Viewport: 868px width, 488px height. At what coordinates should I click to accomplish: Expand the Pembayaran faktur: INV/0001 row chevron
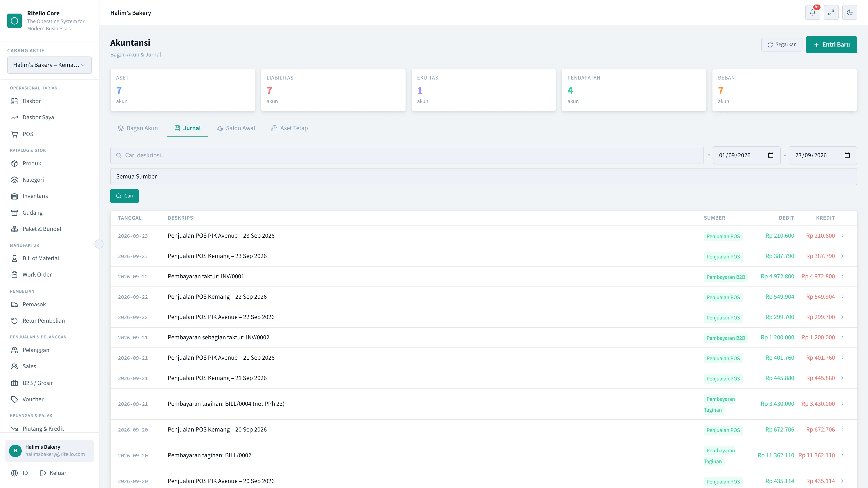842,276
